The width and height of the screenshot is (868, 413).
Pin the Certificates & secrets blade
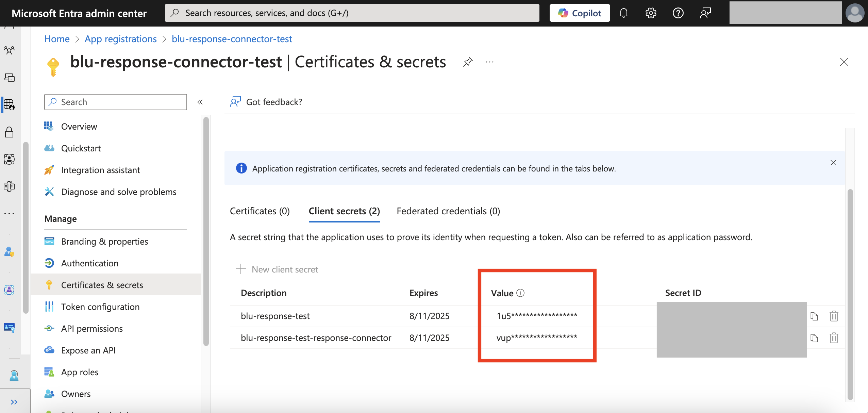click(x=468, y=62)
